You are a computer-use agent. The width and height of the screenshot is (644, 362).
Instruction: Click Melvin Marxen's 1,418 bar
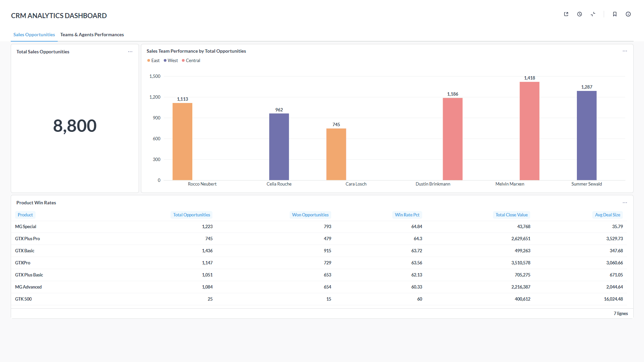(530, 131)
